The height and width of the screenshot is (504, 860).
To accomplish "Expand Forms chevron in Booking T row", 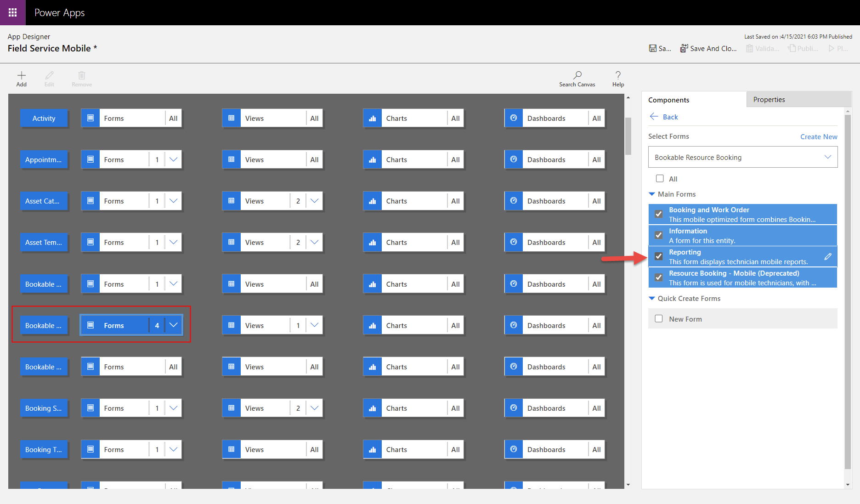I will pos(174,449).
